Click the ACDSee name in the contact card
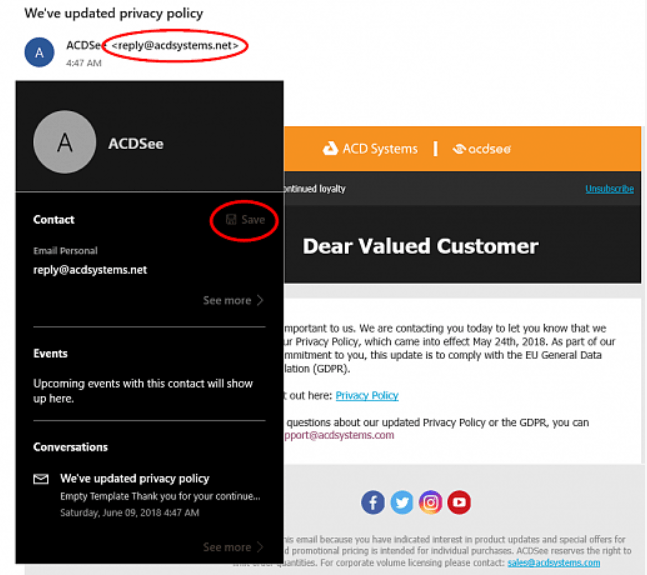The image size is (647, 575). click(136, 144)
